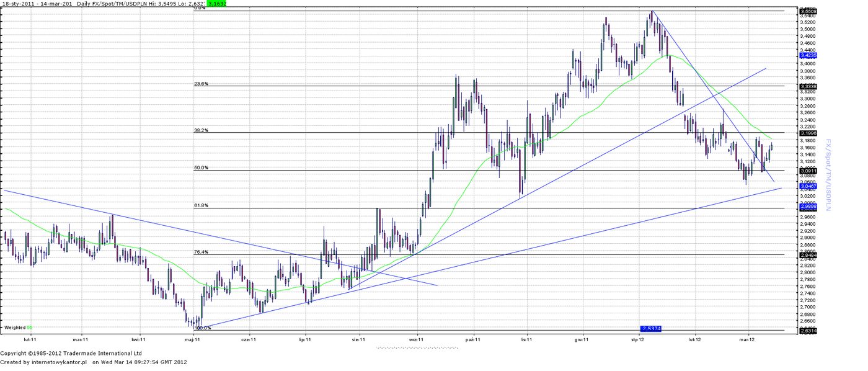
Task: Click the 2,7000 price scale value
Action: (x=808, y=307)
